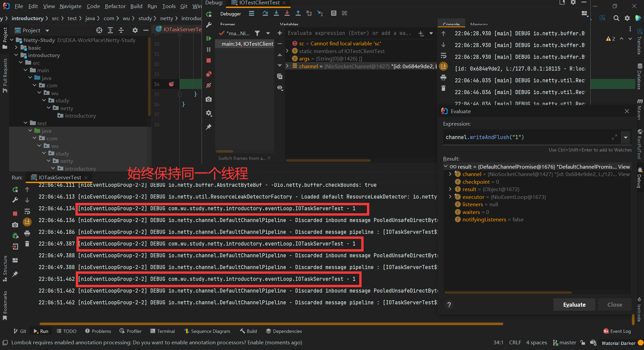Click Run console horizontal scrollbar
Screen dimensions: 644x350
271,324
